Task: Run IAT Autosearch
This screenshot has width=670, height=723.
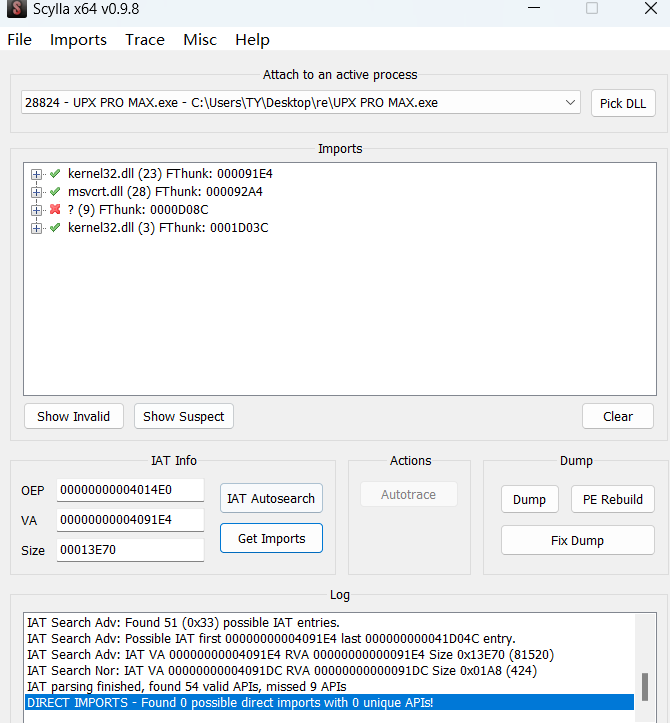Action: point(271,498)
